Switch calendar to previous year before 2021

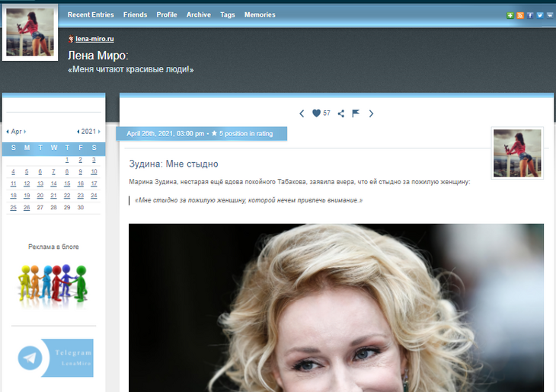coord(78,132)
